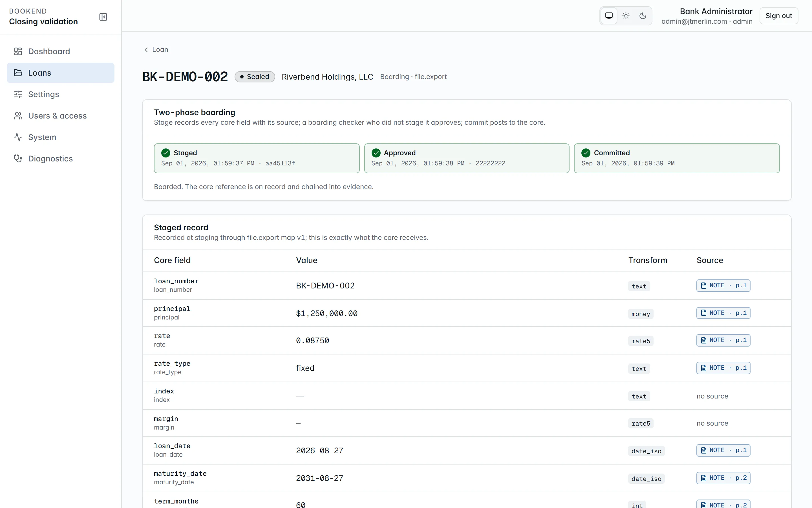The width and height of the screenshot is (812, 508).
Task: Click 'no source' in the margin row
Action: tap(712, 423)
